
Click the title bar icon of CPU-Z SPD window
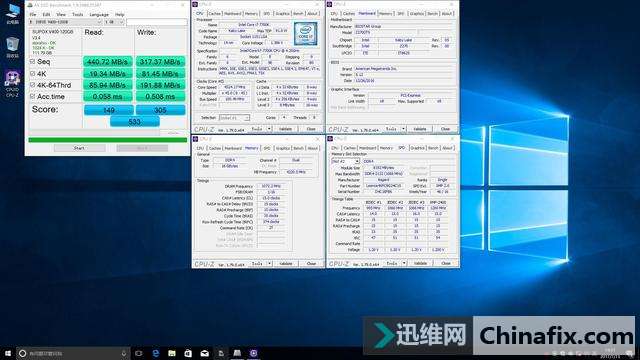tap(330, 139)
